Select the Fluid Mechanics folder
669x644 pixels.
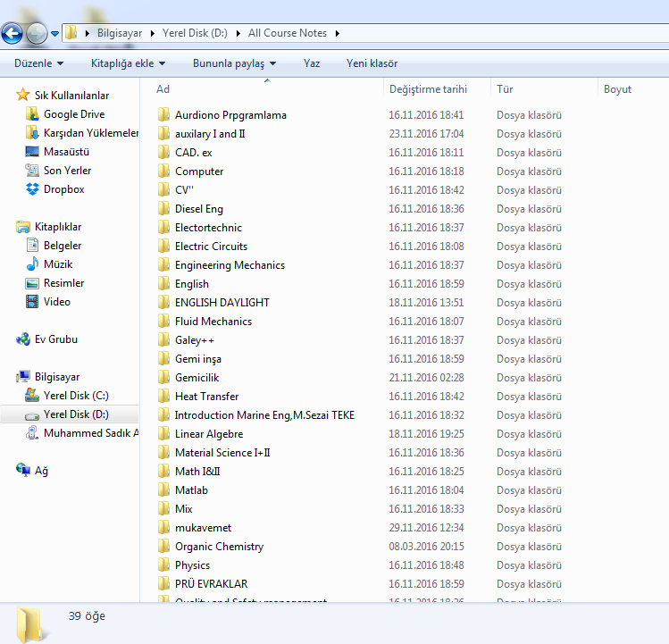(x=213, y=322)
